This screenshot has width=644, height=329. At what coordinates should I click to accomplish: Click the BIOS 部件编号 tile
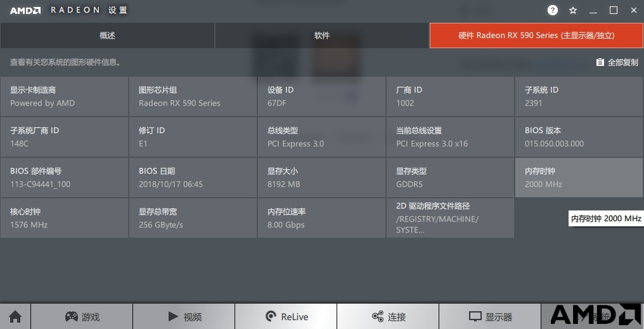coord(64,177)
